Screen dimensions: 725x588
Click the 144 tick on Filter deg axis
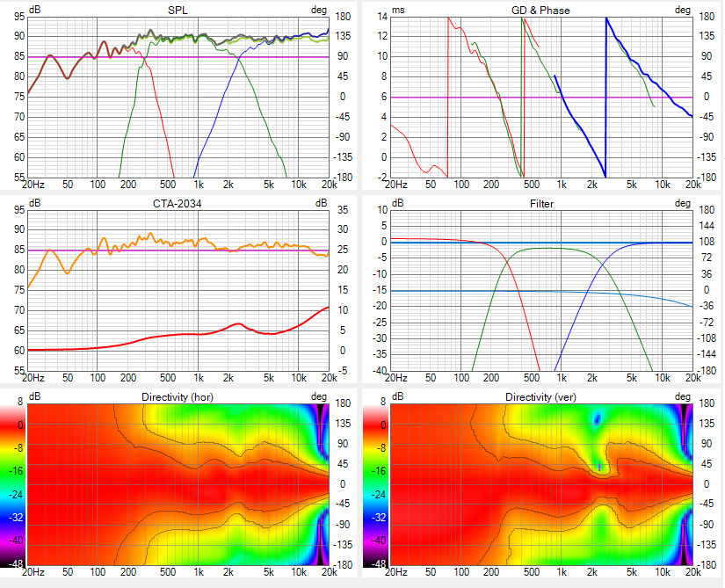tap(707, 226)
